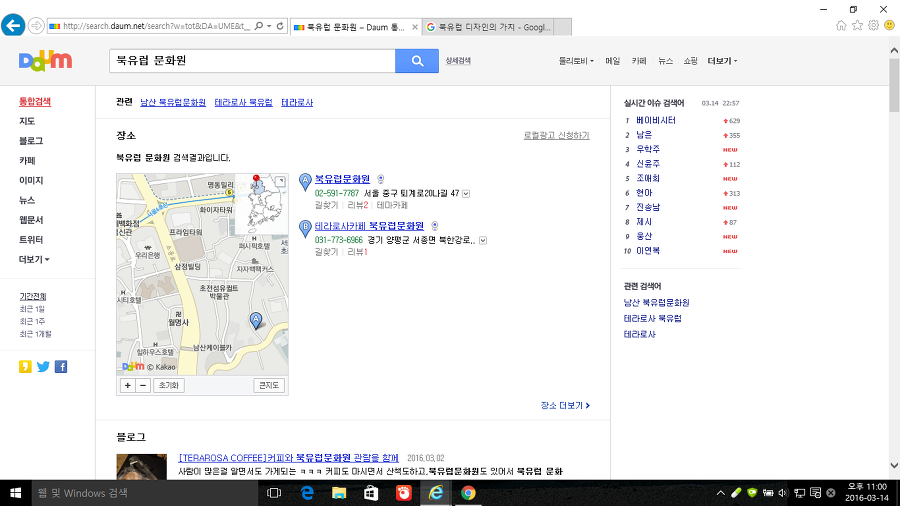Screen dimensions: 900x506
Task: Open the Windows Start menu
Action: click(15, 493)
